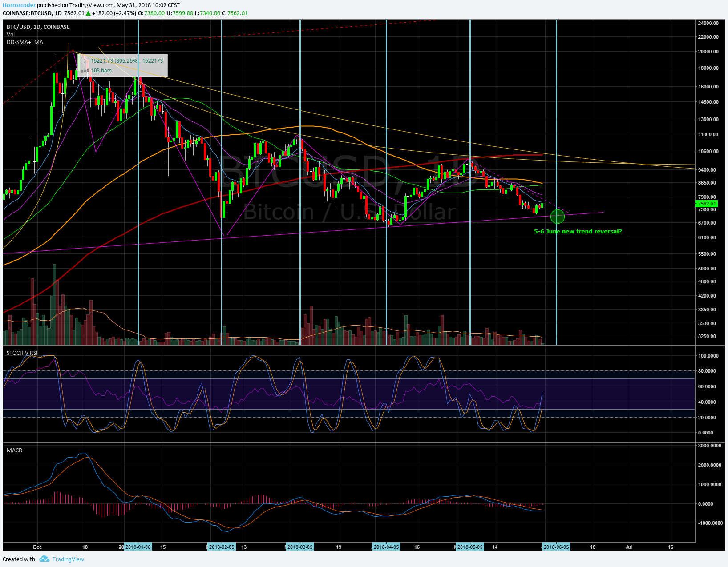728x567 pixels.
Task: Click the low value 'L:7340.00'
Action: (x=207, y=13)
